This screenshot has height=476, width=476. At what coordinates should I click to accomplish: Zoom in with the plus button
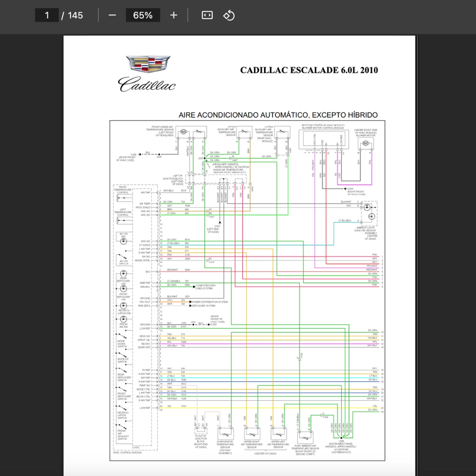tap(174, 15)
